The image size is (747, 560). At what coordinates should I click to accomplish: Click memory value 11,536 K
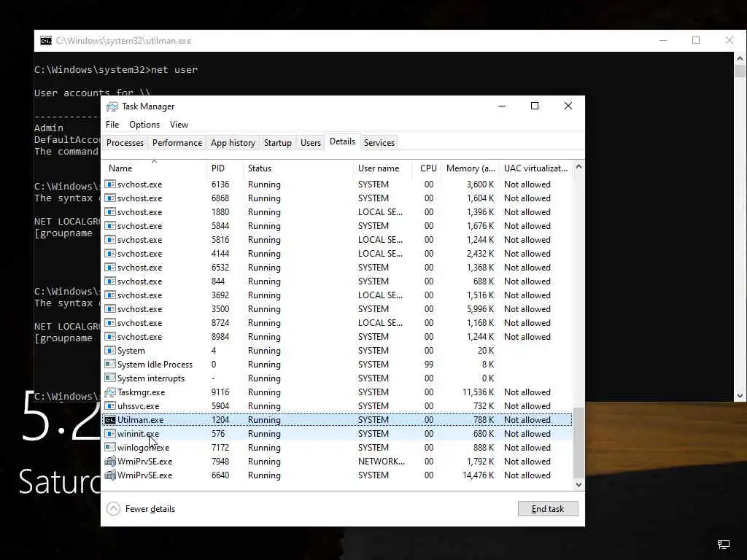(x=479, y=392)
